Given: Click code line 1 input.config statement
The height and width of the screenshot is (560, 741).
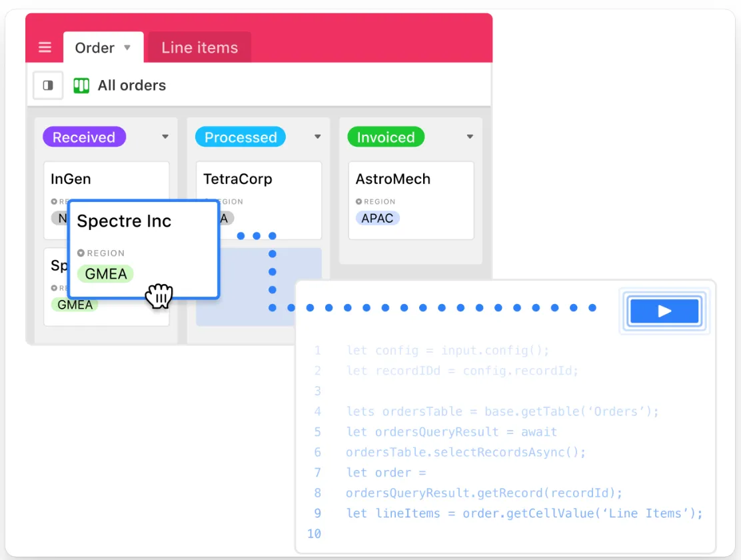Looking at the screenshot, I should coord(448,351).
